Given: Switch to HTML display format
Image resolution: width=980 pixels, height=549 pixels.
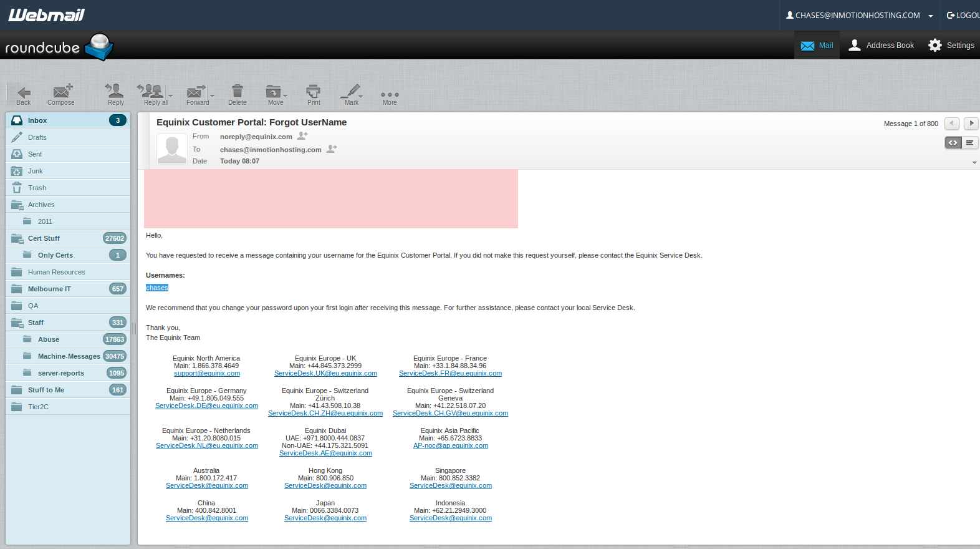Looking at the screenshot, I should (953, 143).
